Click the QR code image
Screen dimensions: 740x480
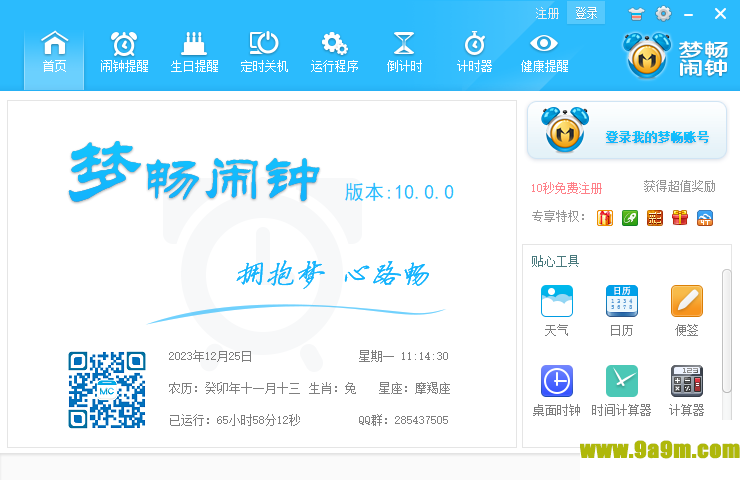(x=107, y=390)
